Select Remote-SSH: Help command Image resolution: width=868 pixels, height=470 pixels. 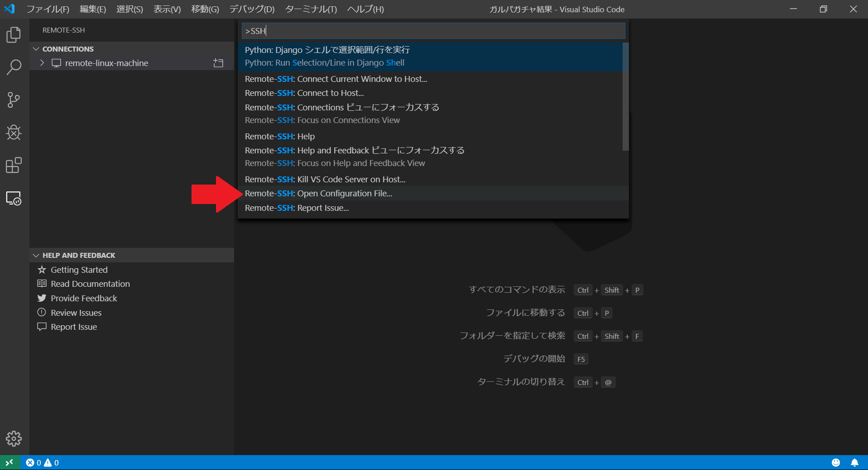point(430,136)
